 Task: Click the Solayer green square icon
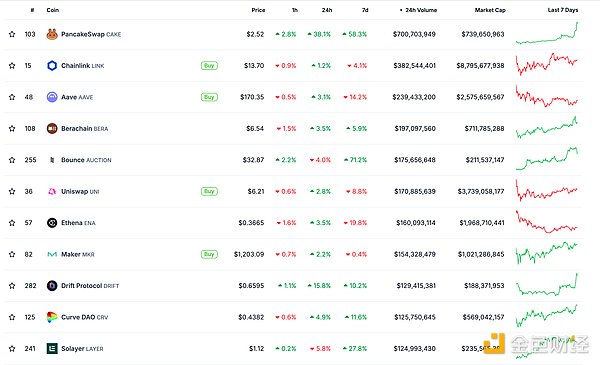pos(52,348)
